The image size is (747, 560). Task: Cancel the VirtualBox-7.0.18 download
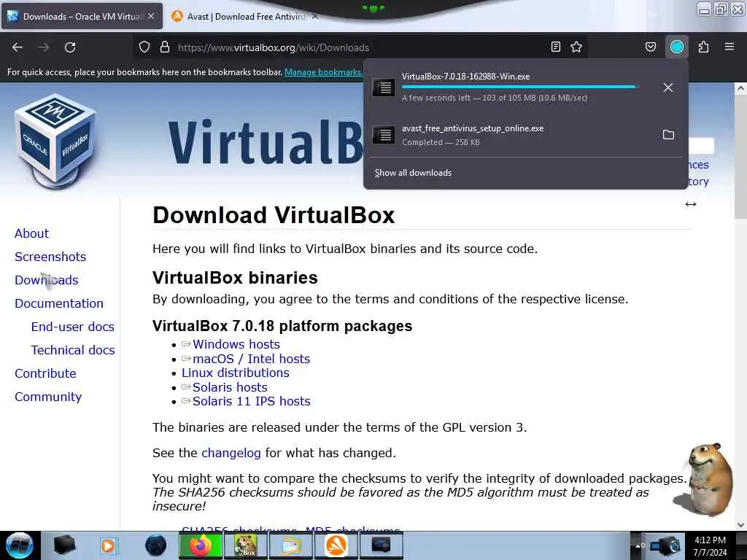click(668, 87)
